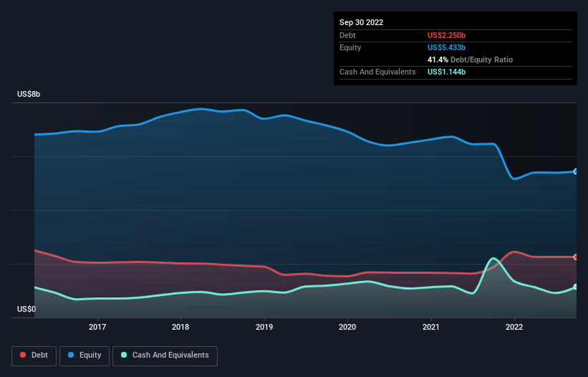This screenshot has width=588, height=377.
Task: Toggle the Debt series legend button
Action: click(x=34, y=355)
